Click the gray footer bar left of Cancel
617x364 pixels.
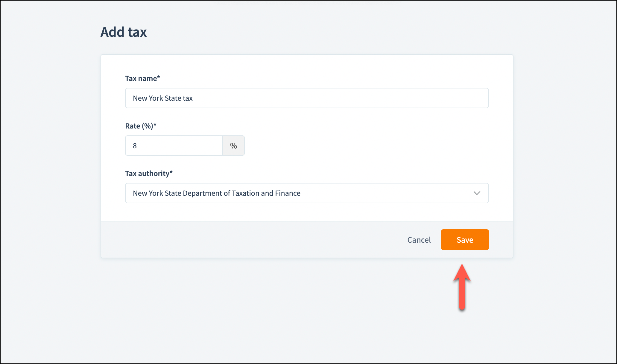pyautogui.click(x=239, y=240)
